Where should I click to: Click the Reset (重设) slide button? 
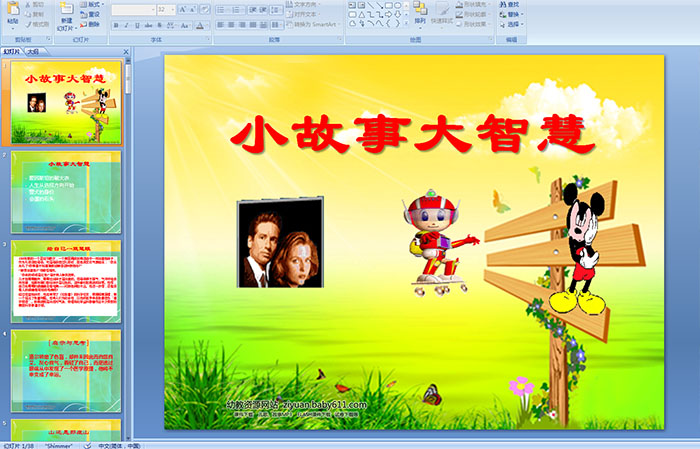pos(91,14)
